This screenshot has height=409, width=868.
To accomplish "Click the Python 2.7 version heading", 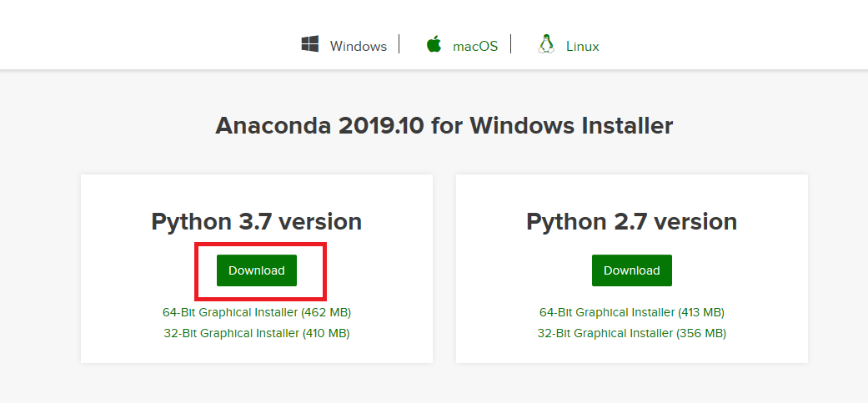I will click(x=632, y=222).
